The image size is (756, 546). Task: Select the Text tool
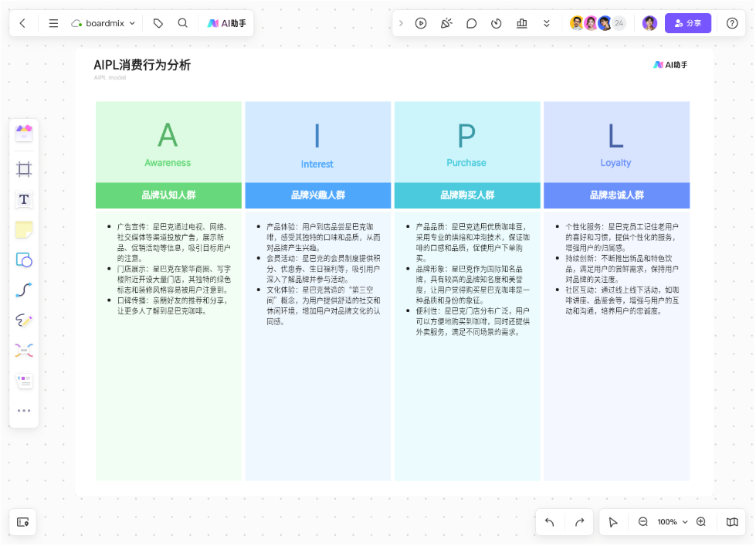pos(24,200)
